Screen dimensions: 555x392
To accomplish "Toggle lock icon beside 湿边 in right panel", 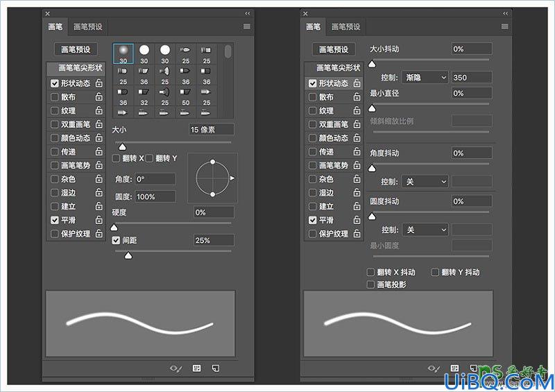I will (x=357, y=193).
